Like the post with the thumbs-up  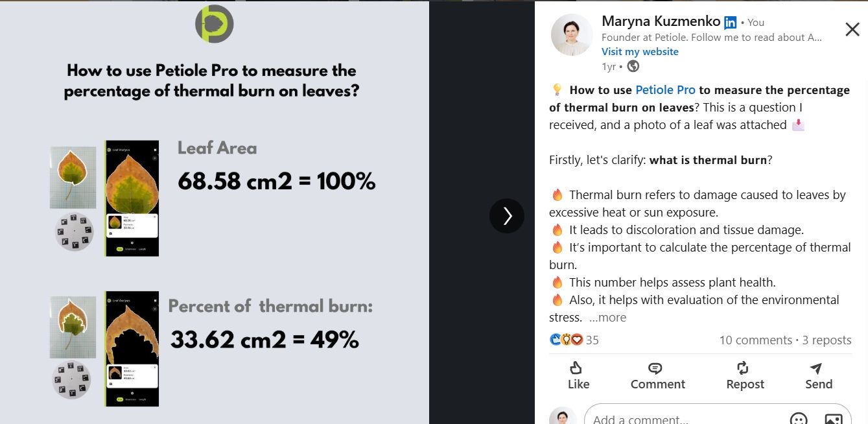click(578, 375)
